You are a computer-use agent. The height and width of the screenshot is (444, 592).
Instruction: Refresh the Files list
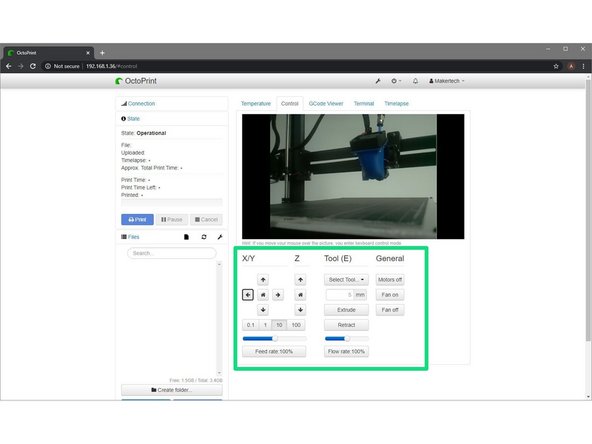pos(204,237)
